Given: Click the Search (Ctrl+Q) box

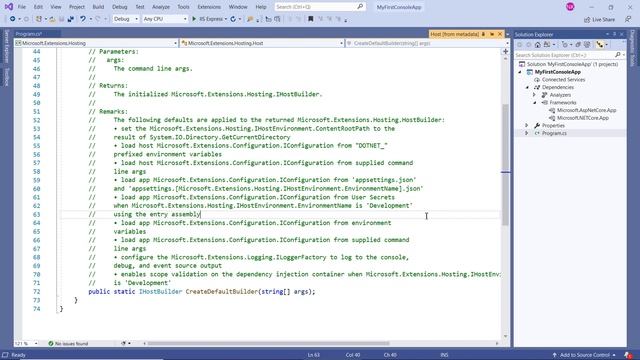Looking at the screenshot, I should [x=320, y=7].
